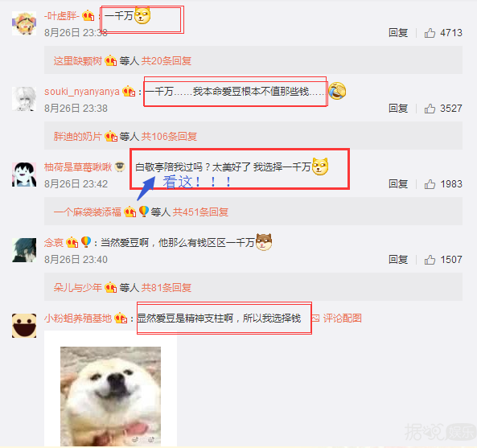
Task: Click the 评论配图 image icon link
Action: click(x=337, y=319)
